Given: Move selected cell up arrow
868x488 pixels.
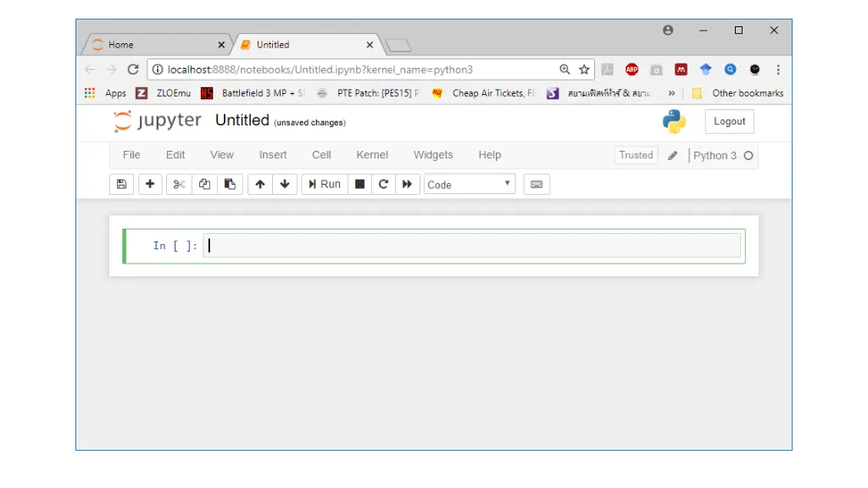Looking at the screenshot, I should (x=260, y=184).
